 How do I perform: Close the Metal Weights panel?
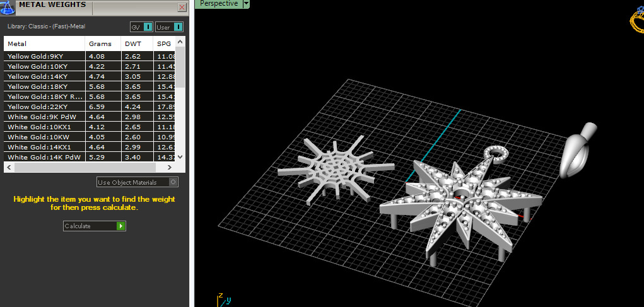(182, 8)
